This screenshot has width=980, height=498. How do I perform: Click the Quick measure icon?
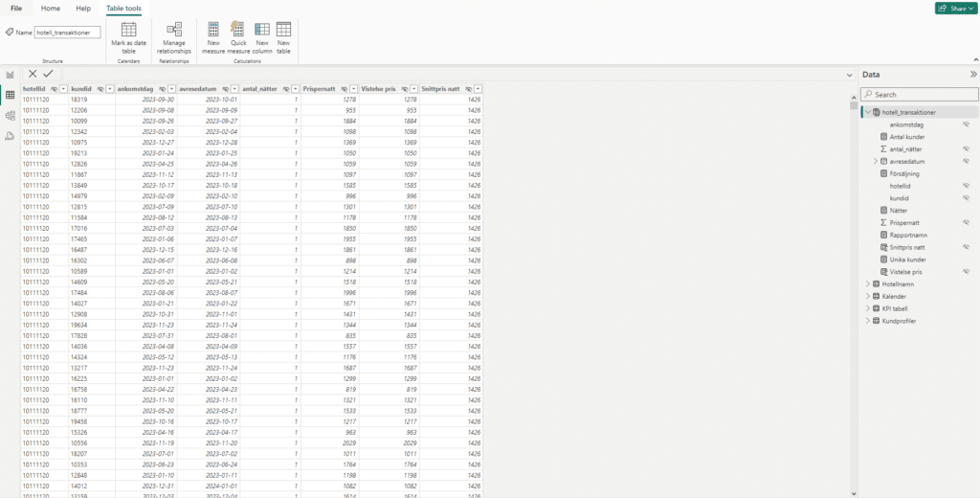tap(237, 30)
